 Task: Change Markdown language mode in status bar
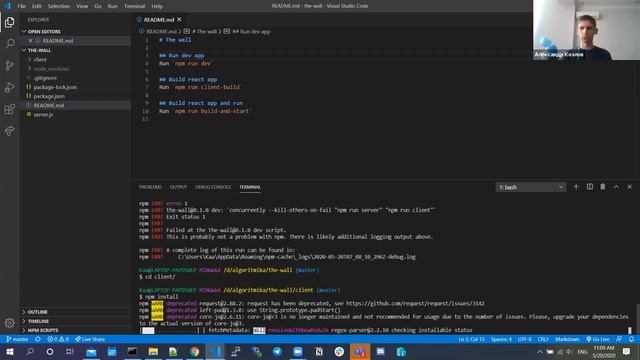pyautogui.click(x=567, y=339)
